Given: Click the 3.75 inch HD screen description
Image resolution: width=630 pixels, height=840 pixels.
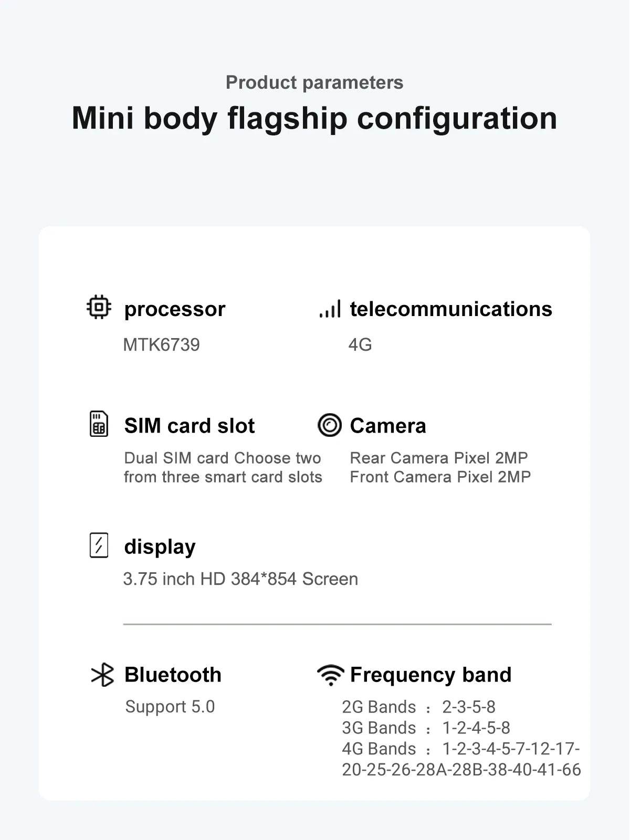Looking at the screenshot, I should click(x=240, y=579).
